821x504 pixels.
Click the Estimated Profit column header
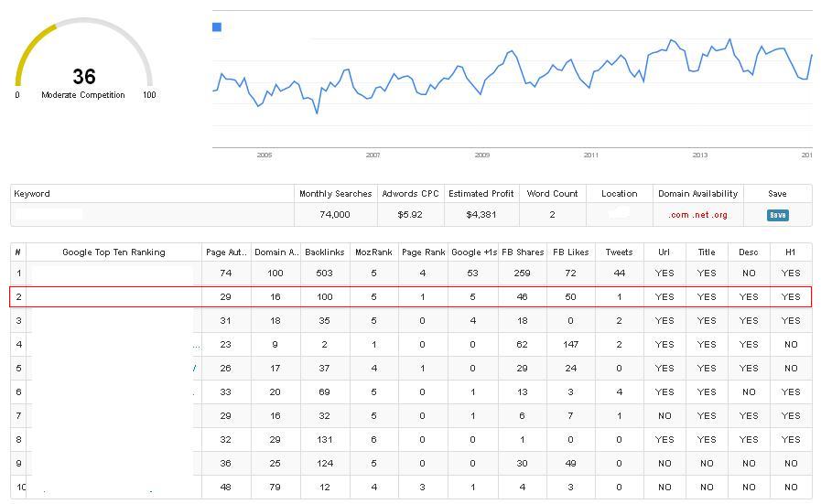coord(481,194)
